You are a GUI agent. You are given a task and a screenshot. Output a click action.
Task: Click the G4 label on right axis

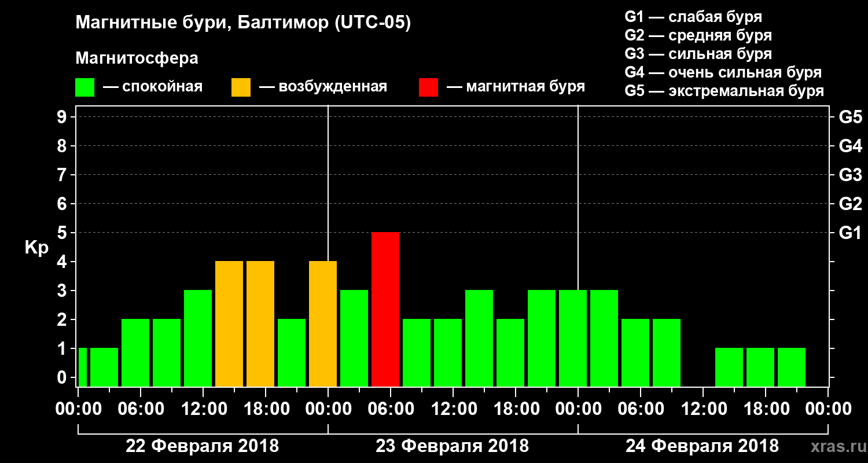coord(851,146)
